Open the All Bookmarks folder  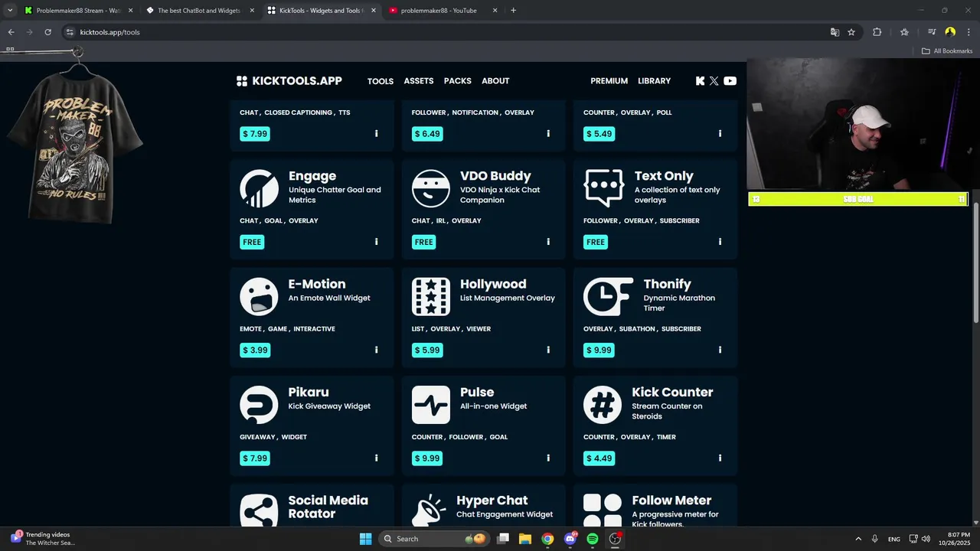click(x=947, y=51)
